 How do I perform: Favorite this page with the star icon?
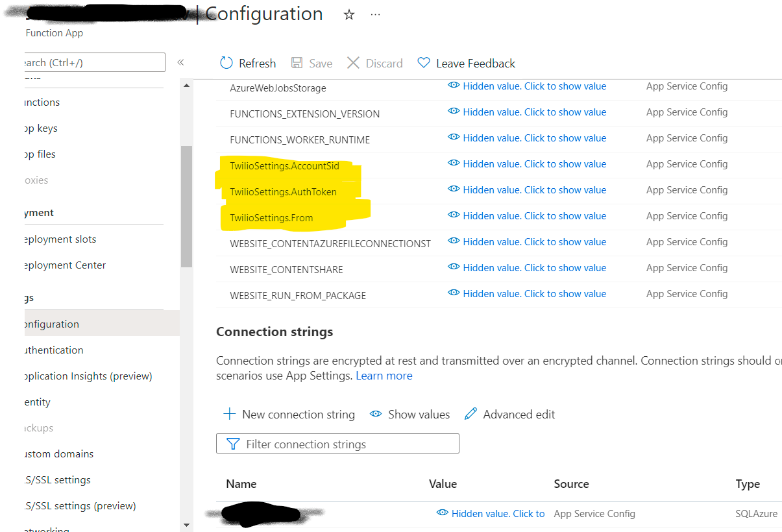tap(349, 14)
